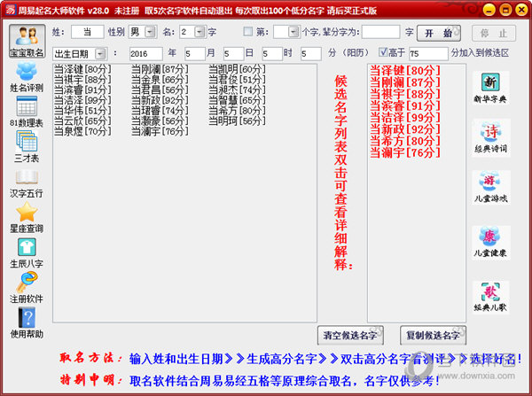Click the 复制候选名字 button
Image resolution: width=532 pixels, height=396 pixels.
(433, 335)
